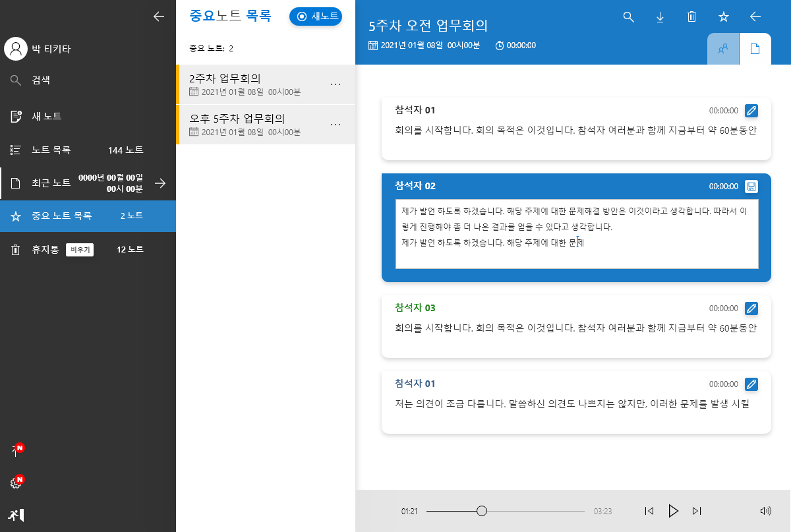
Task: Select 중요 노트 목록 in the sidebar
Action: pyautogui.click(x=88, y=216)
